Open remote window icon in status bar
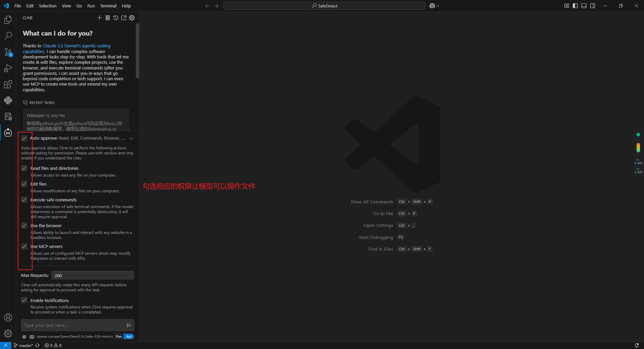This screenshot has height=349, width=644. (6, 345)
